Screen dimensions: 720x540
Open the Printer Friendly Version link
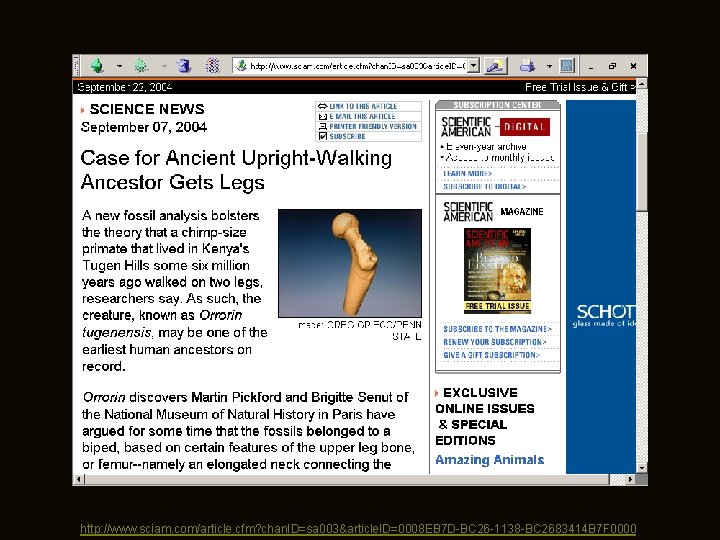[x=373, y=126]
